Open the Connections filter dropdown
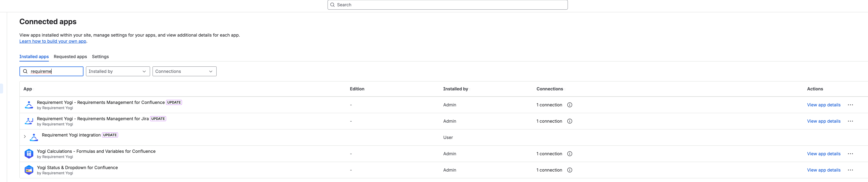This screenshot has height=182, width=868. pyautogui.click(x=184, y=71)
